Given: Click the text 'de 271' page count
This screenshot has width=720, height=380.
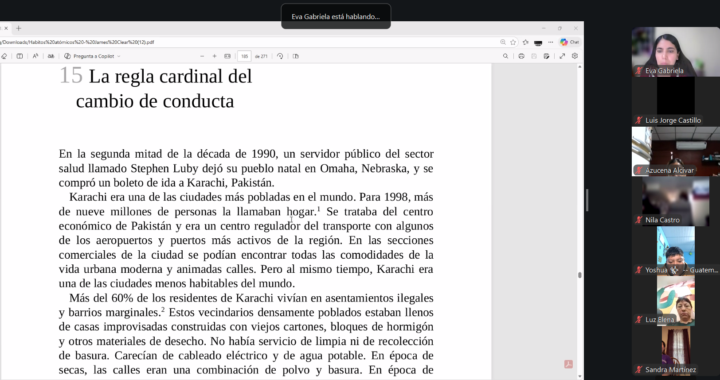Looking at the screenshot, I should point(261,56).
